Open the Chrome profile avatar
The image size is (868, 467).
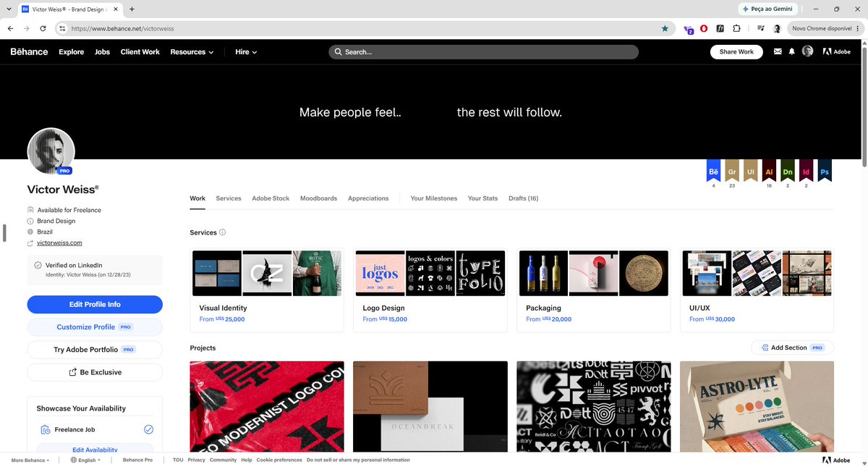(777, 28)
